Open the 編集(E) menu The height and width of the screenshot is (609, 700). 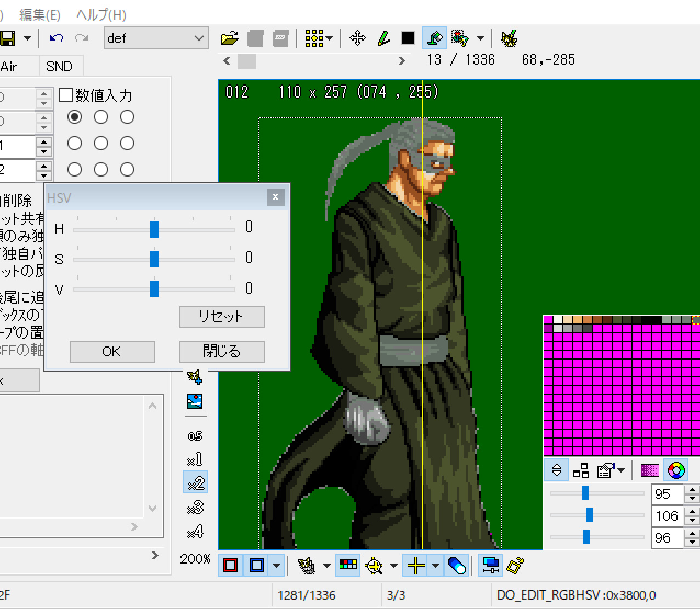[x=40, y=15]
